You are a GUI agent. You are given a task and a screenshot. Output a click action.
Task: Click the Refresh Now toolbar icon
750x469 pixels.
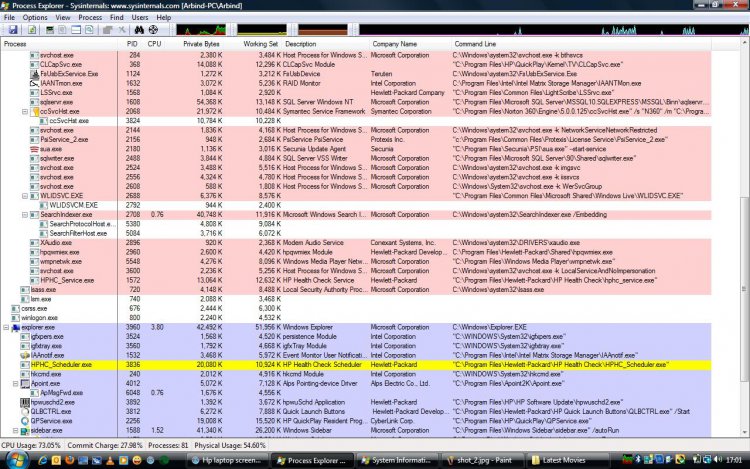[x=32, y=30]
